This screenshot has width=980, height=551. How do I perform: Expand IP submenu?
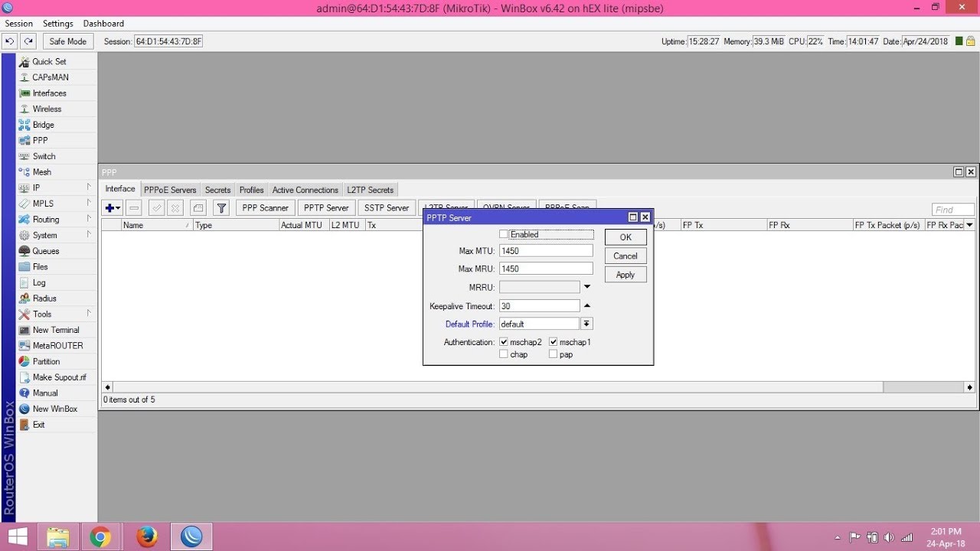pos(89,187)
